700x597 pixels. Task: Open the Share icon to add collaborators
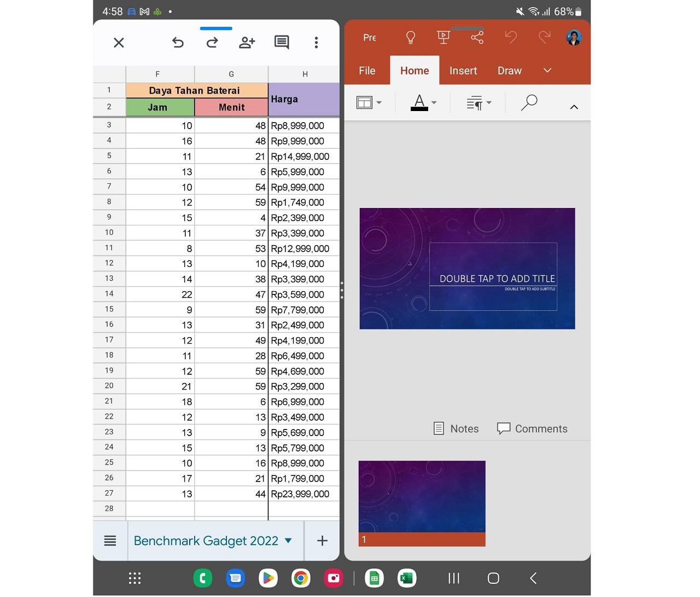click(247, 42)
